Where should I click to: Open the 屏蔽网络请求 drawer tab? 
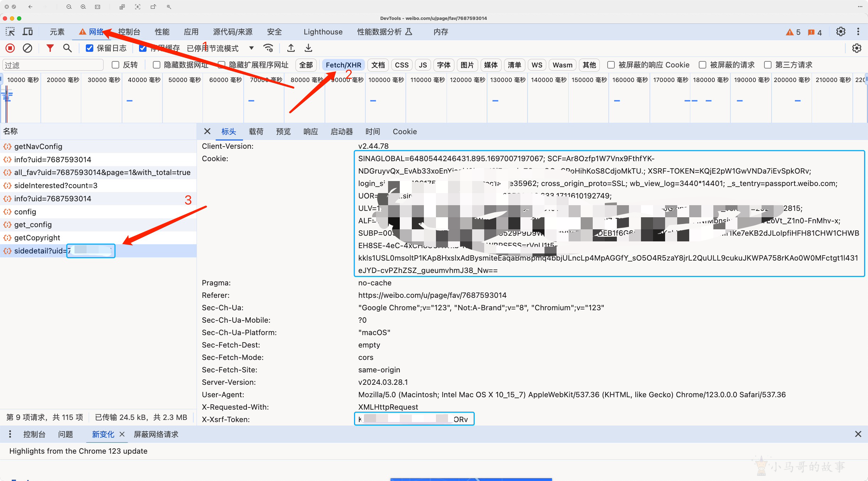point(156,434)
